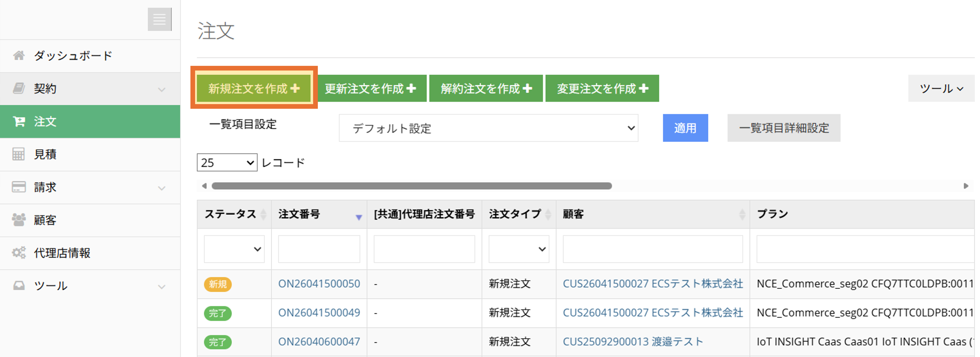Open ダッシュボード in the sidebar
980x357 pixels.
pos(90,56)
